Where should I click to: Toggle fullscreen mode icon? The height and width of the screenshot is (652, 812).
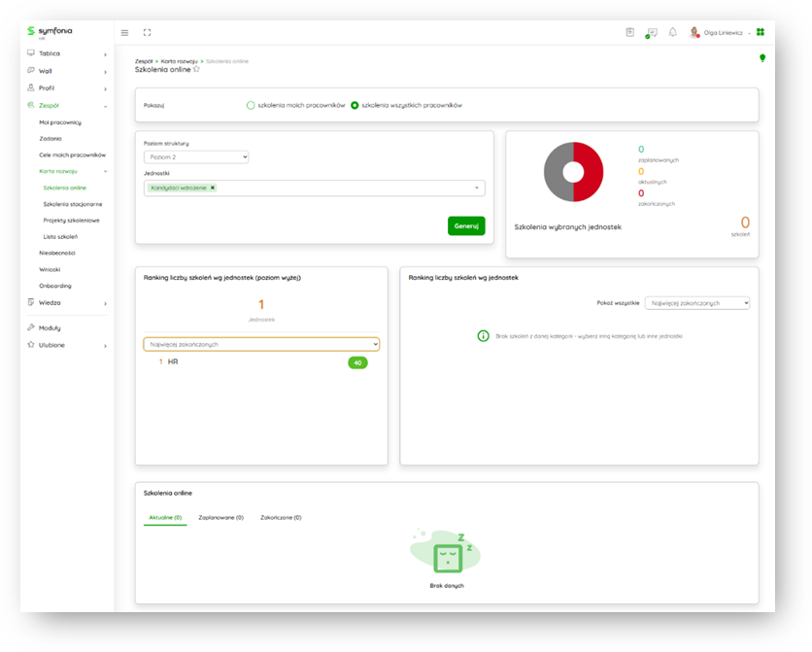coord(148,32)
